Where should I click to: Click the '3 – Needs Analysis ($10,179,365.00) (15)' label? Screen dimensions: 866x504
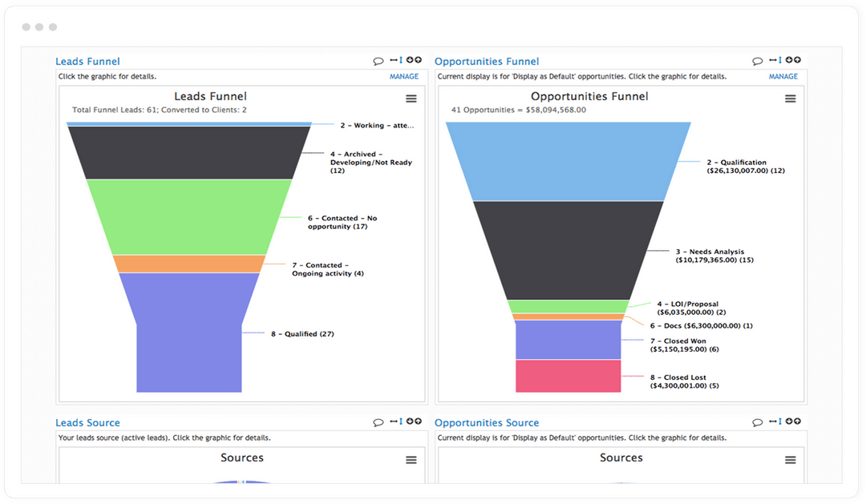click(714, 256)
